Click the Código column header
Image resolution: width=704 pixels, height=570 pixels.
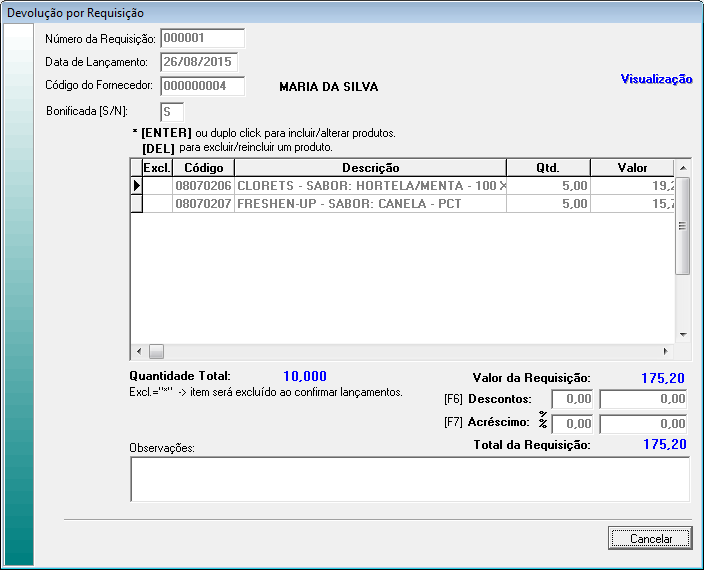(x=203, y=168)
